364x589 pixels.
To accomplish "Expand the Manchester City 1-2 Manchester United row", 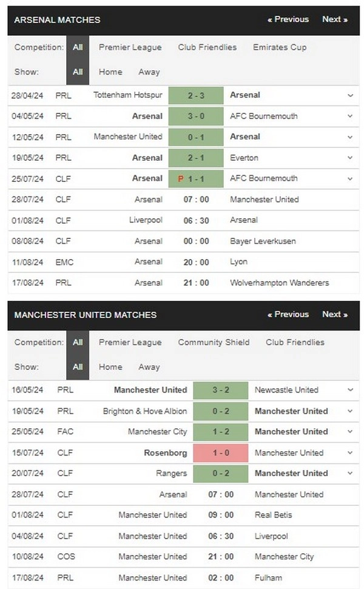I will [350, 432].
